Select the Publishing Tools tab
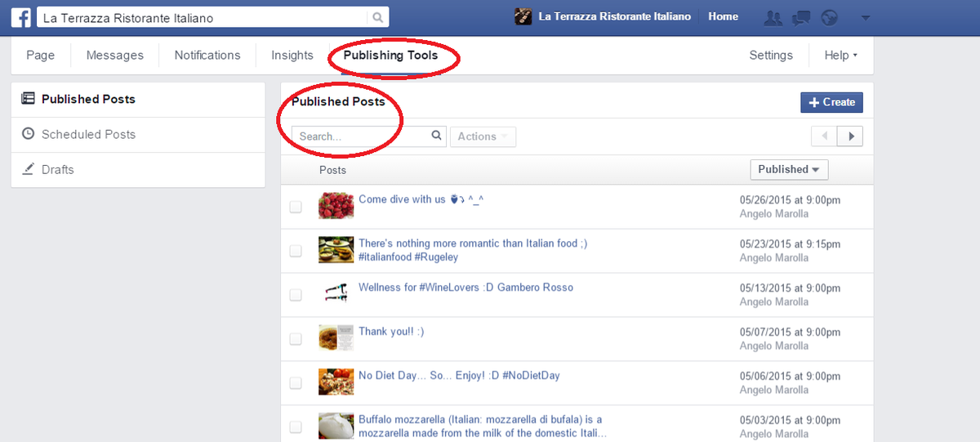The image size is (980, 442). tap(390, 56)
